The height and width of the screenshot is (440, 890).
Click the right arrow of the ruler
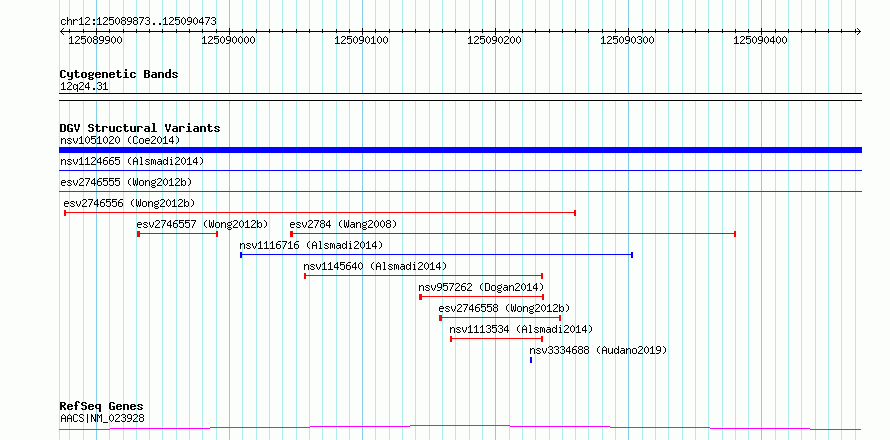pyautogui.click(x=858, y=31)
